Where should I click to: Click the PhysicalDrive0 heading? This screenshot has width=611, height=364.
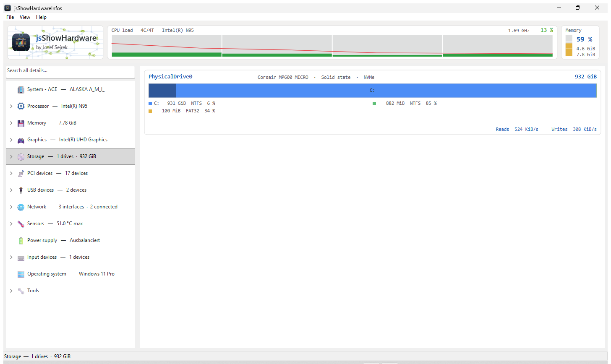click(170, 77)
